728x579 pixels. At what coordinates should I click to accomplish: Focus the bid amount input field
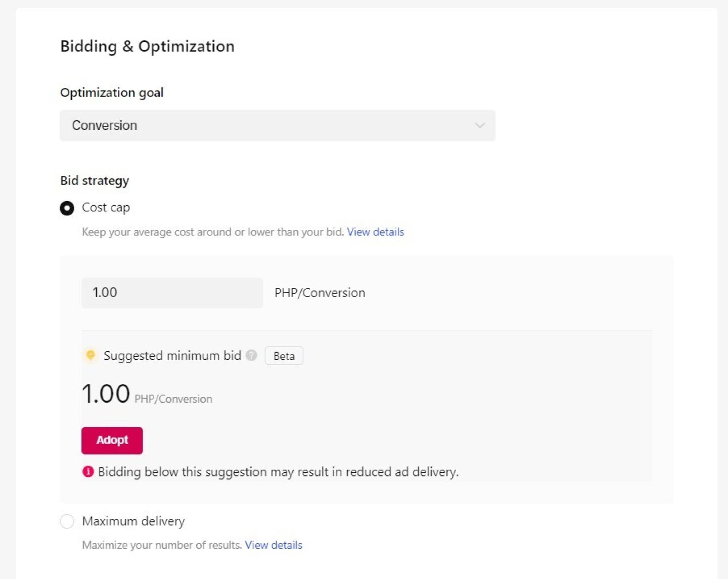tap(172, 293)
